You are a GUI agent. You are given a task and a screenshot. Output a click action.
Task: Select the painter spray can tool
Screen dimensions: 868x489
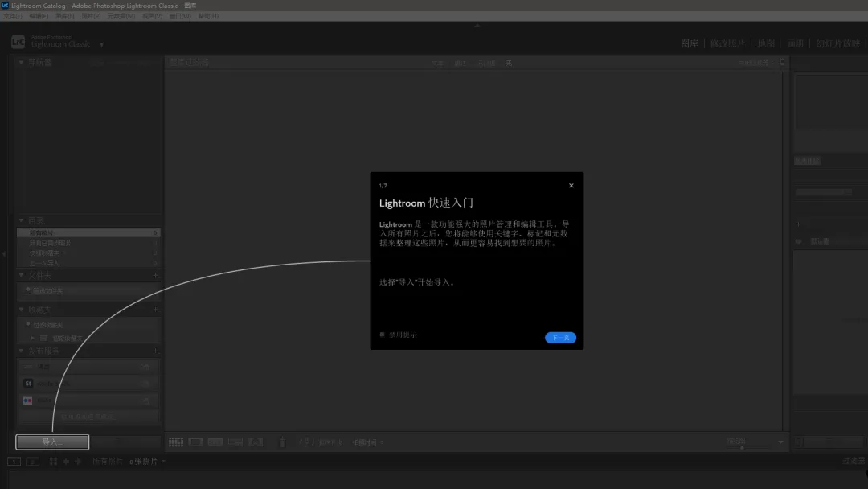coord(282,442)
